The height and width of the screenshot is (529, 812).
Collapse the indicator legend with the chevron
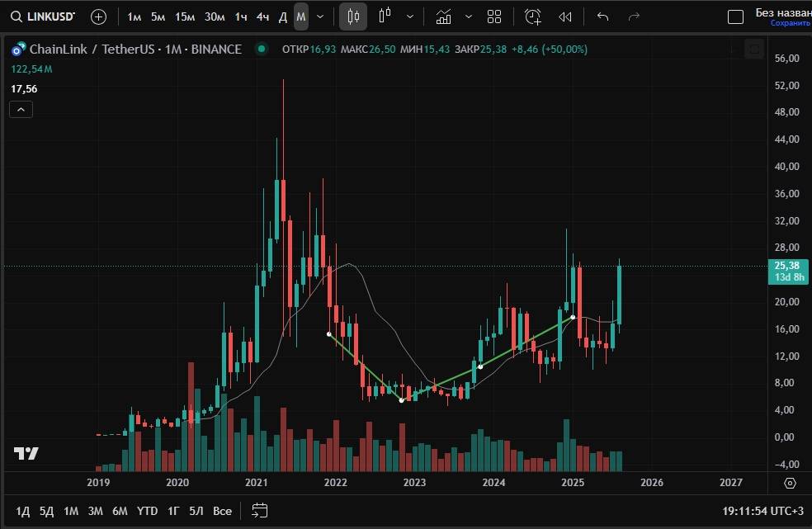[21, 109]
